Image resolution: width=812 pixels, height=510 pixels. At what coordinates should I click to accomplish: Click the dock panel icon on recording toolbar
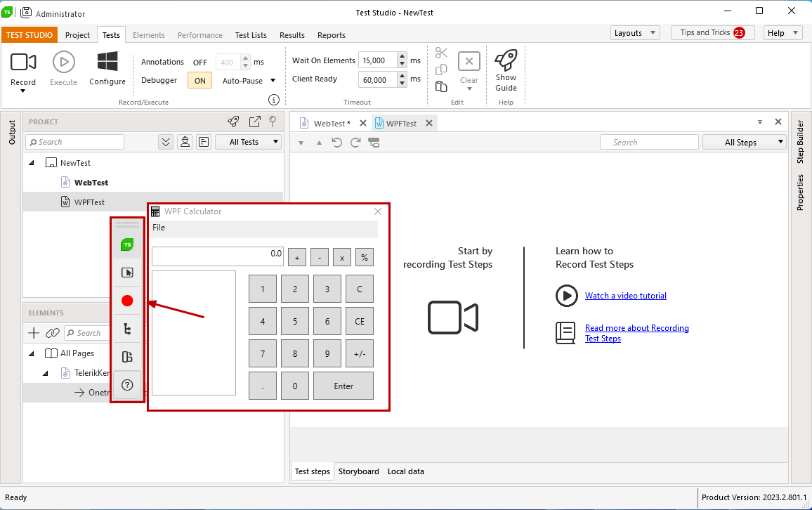point(127,357)
